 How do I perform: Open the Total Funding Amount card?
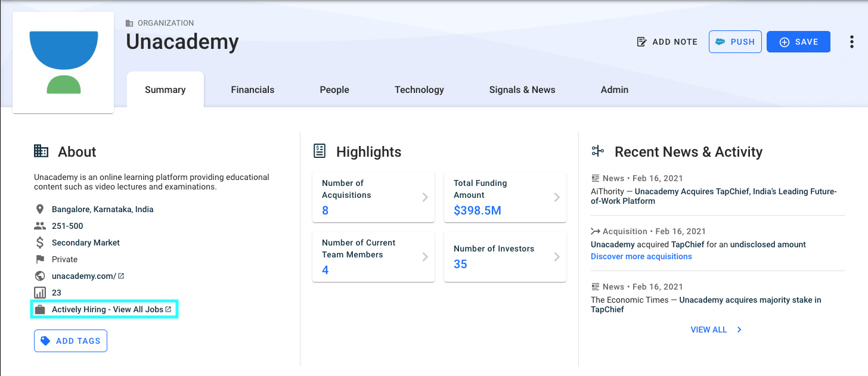click(x=505, y=197)
